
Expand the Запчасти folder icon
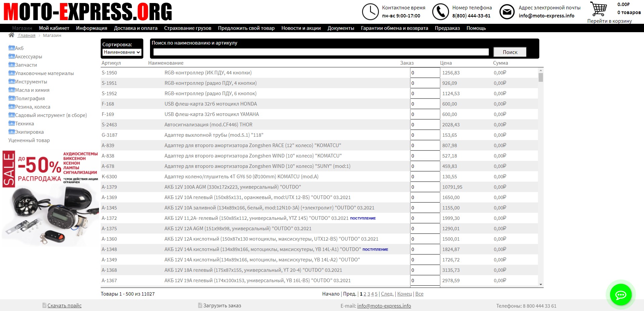coord(11,65)
